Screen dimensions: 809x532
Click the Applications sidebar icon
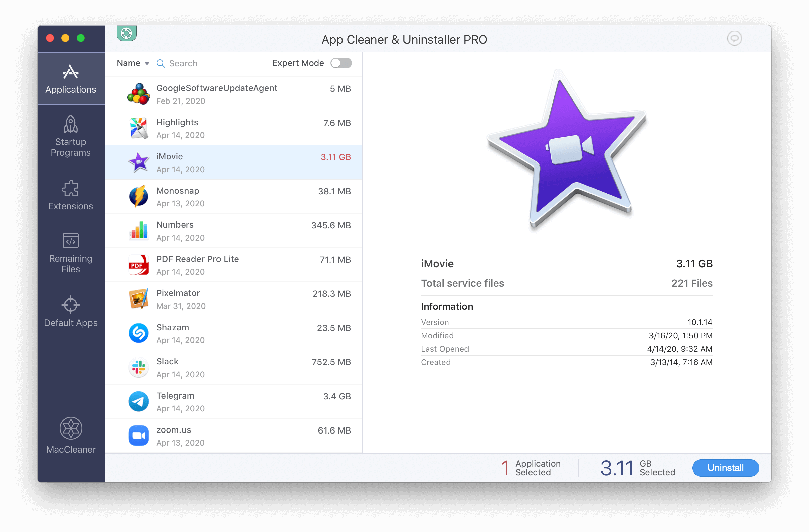(71, 77)
